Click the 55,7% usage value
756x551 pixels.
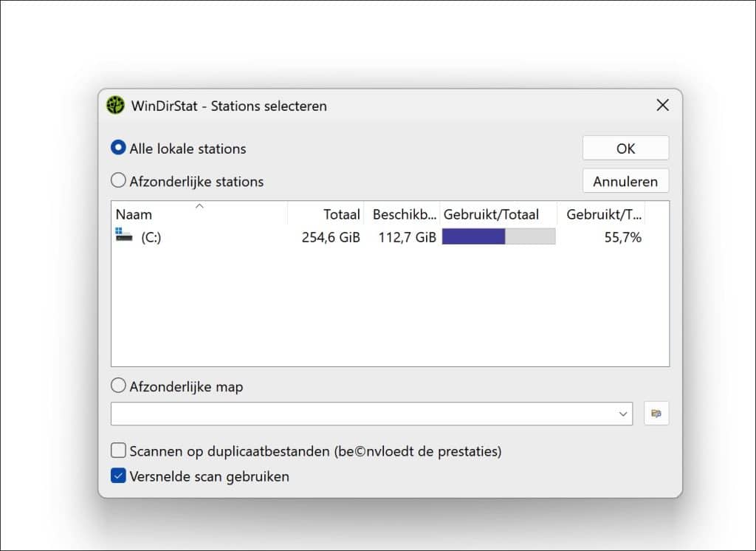[x=623, y=237]
